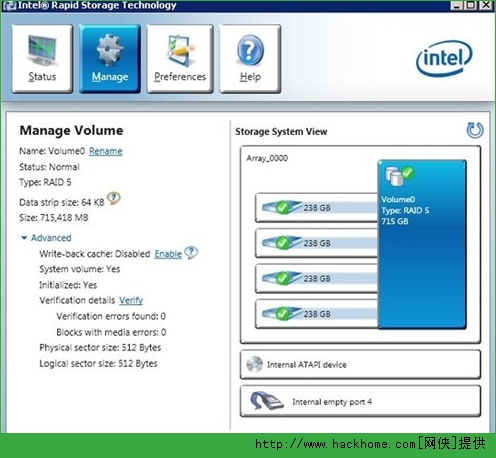
Task: Click the Array_0000 label
Action: point(267,158)
